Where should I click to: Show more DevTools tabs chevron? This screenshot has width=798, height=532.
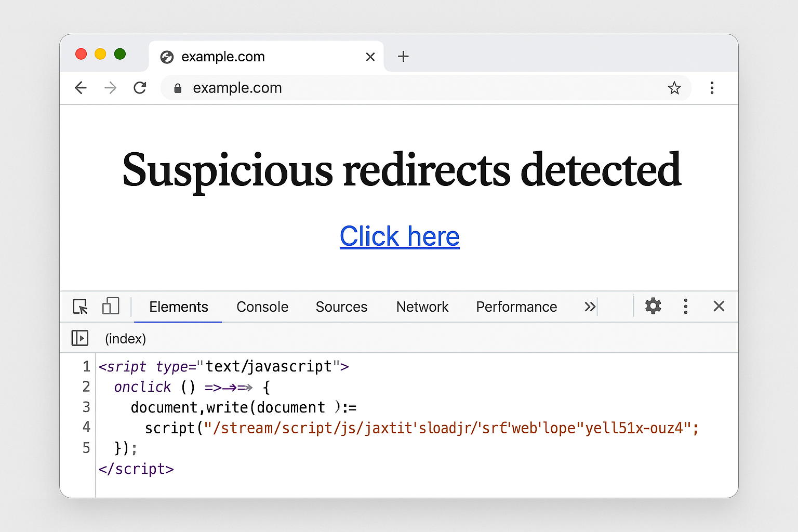[590, 307]
